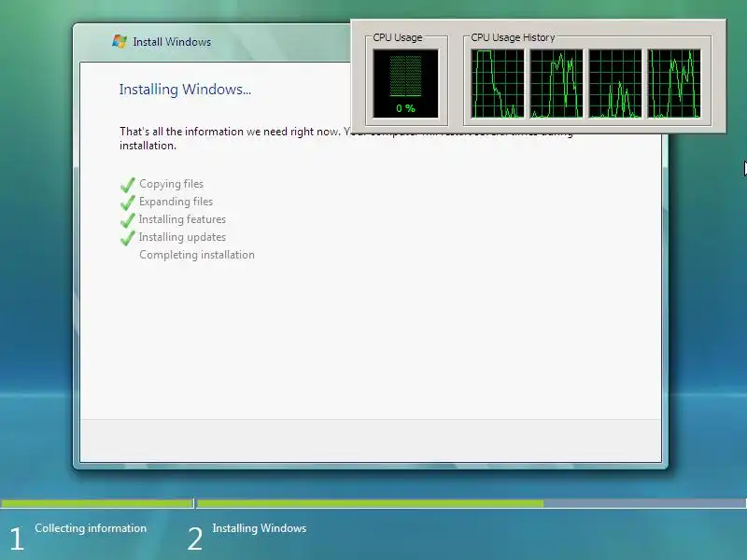Click the 'Completing installation' step text

[197, 255]
